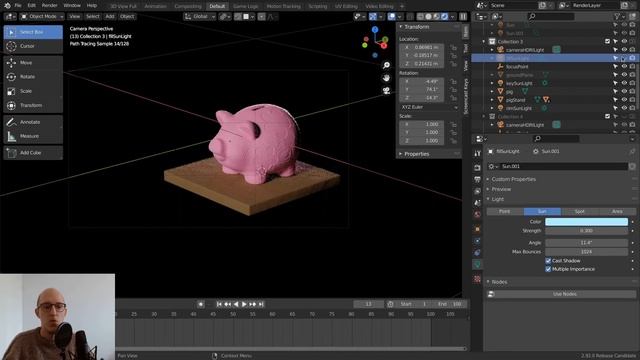The height and width of the screenshot is (360, 640).
Task: Hide focusPoint via its eye icon
Action: (x=624, y=67)
